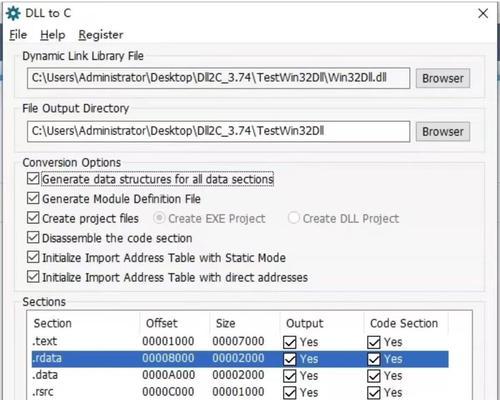Open the Help menu
Image resolution: width=500 pixels, height=400 pixels.
pos(53,35)
